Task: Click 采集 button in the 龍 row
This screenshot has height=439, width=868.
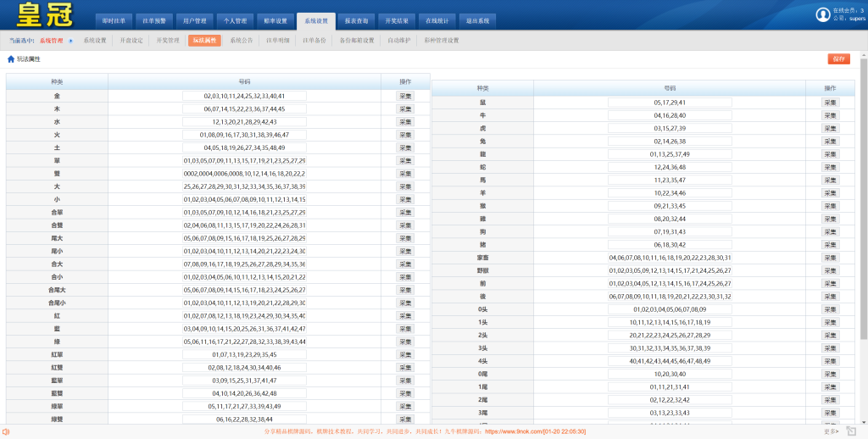Action: point(831,154)
